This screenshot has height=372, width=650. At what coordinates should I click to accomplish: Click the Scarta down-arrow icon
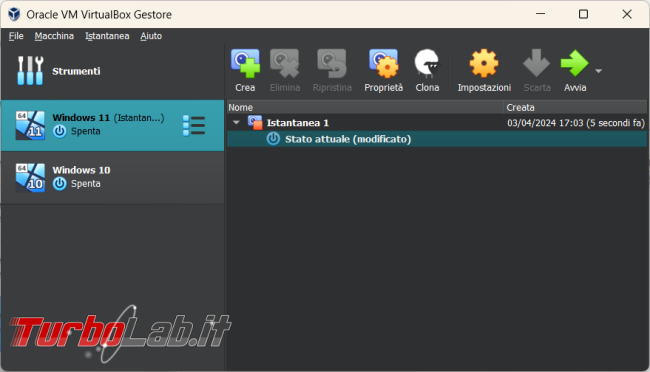pos(536,63)
